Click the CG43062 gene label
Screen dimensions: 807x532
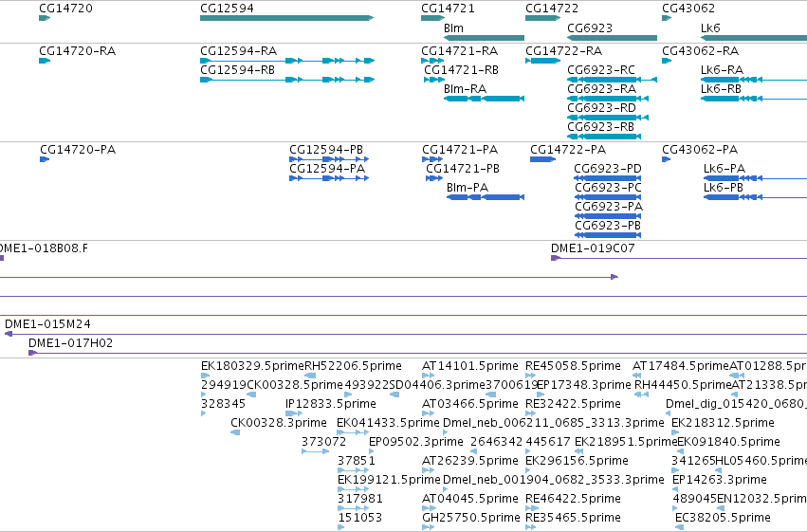click(688, 9)
